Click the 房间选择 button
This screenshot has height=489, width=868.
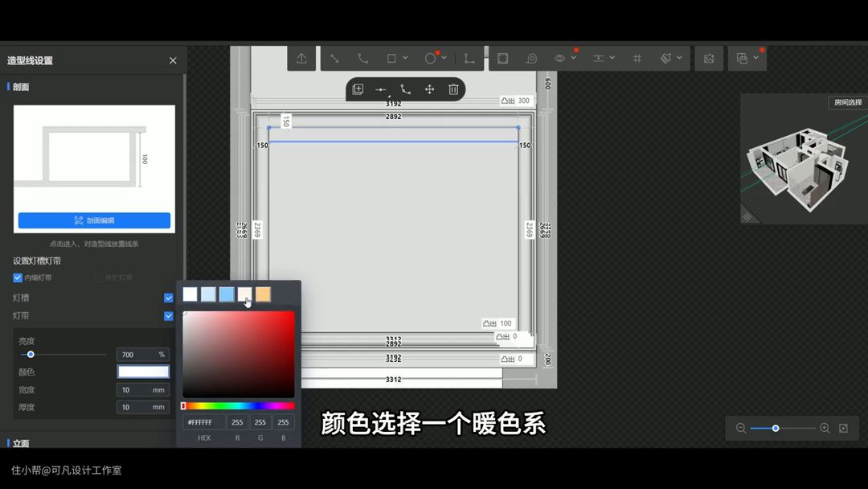coord(848,102)
